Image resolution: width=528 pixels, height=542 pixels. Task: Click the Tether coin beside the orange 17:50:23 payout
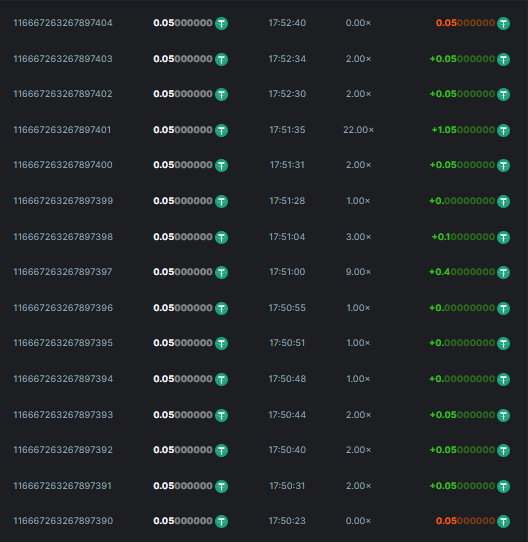coord(503,521)
